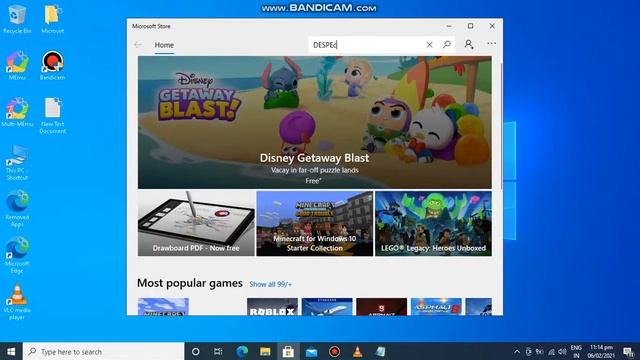The height and width of the screenshot is (360, 640).
Task: Select the Microvert folder desktop icon
Action: click(x=53, y=20)
